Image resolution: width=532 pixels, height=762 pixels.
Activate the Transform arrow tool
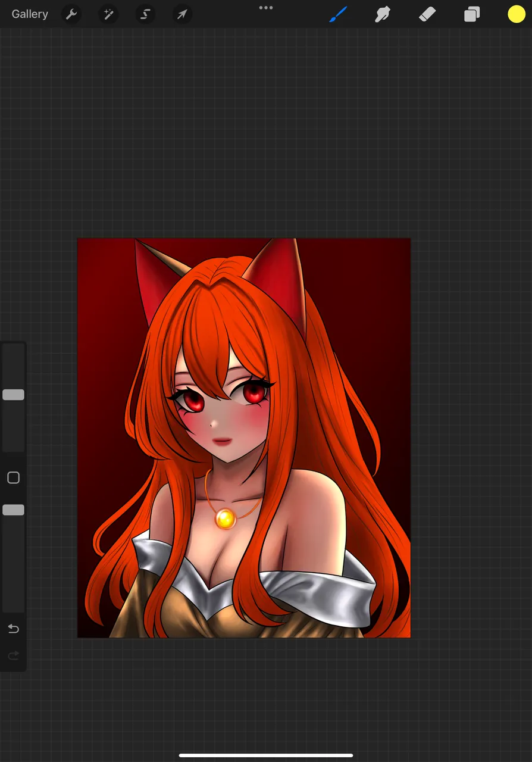pos(182,14)
